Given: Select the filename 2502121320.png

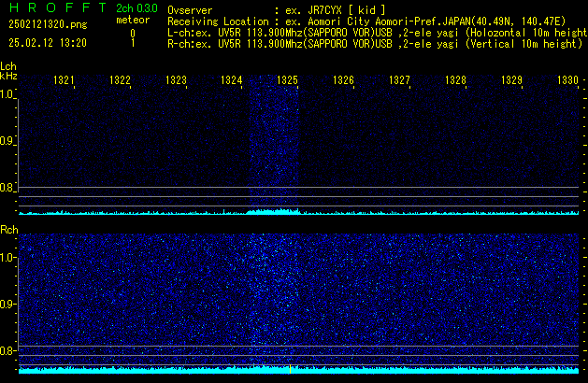Looking at the screenshot, I should 48,24.
